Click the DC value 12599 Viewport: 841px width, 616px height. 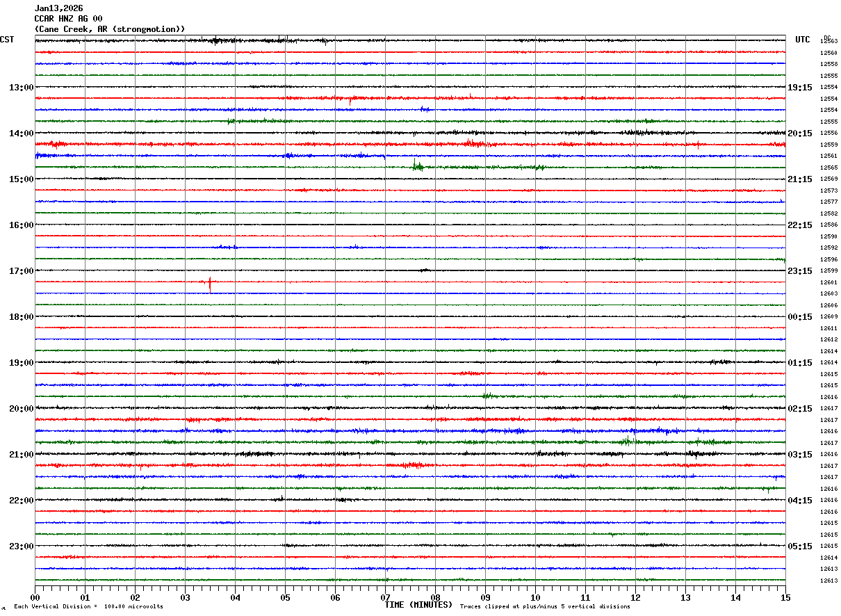829,271
